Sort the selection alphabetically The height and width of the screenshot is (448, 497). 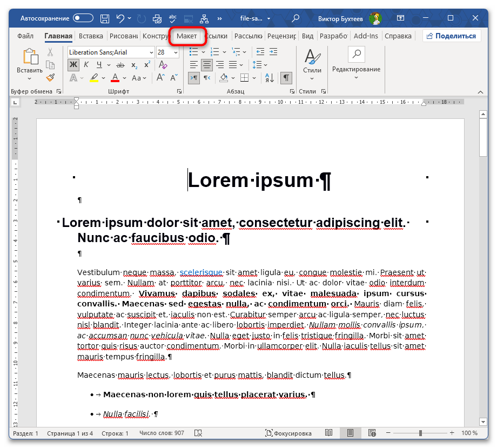click(x=270, y=78)
